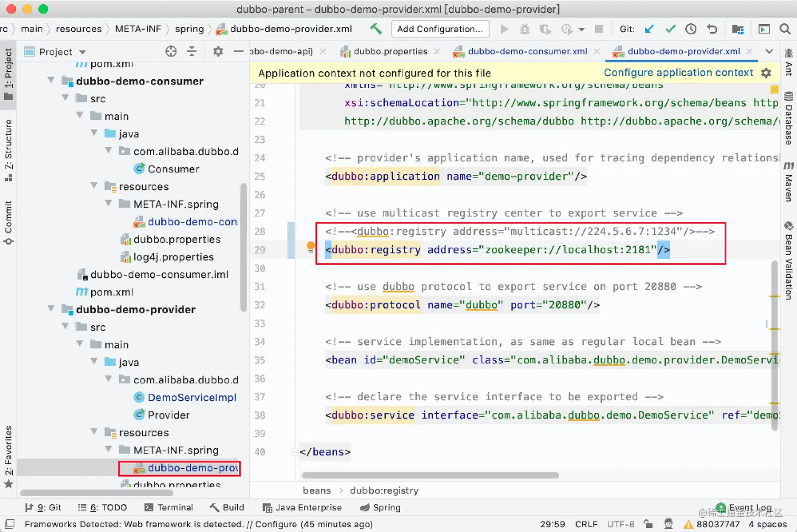Click the yellow warning icon in status bar

tap(688, 524)
